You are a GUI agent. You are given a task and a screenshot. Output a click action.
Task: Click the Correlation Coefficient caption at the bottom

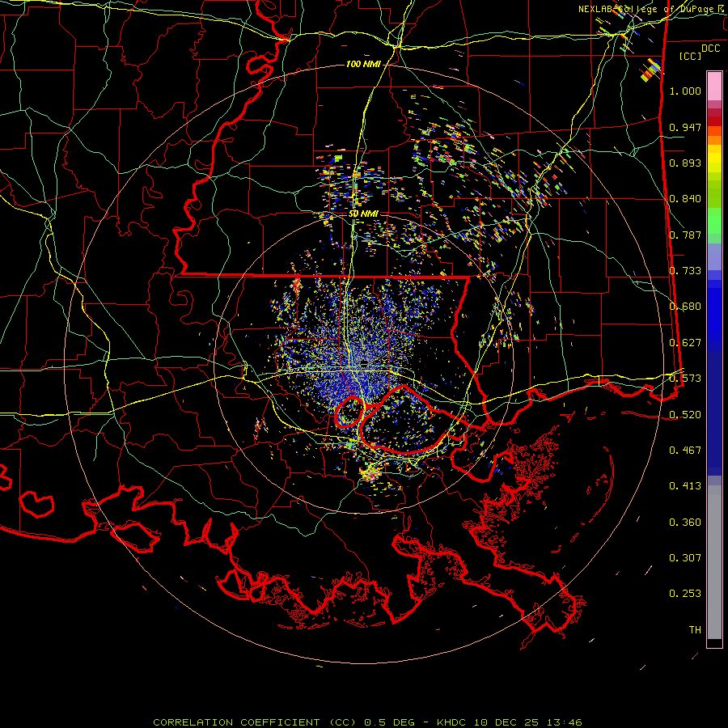367,722
